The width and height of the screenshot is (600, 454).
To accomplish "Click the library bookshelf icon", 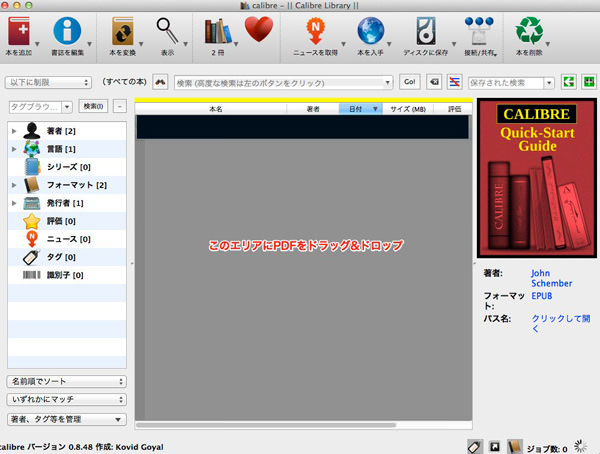I will pos(217,31).
